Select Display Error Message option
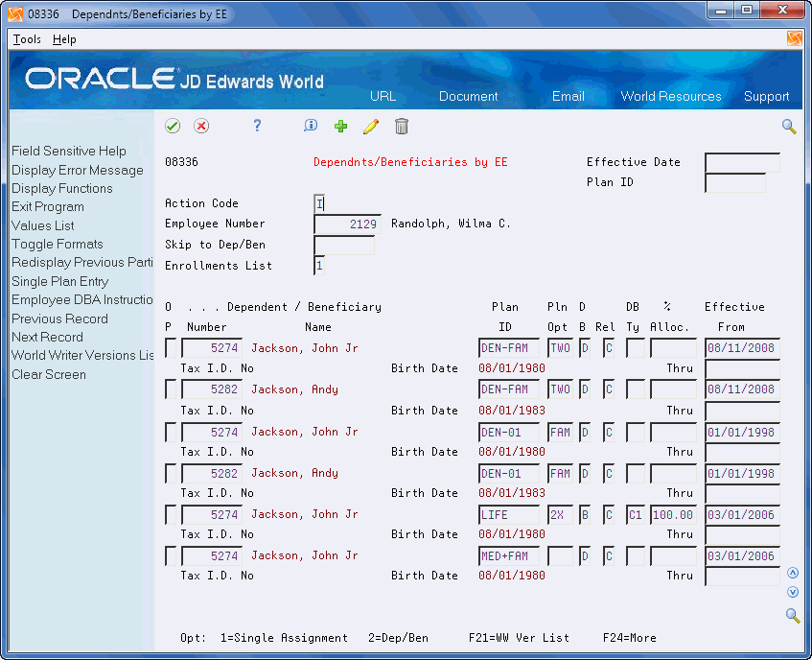This screenshot has width=812, height=660. (77, 170)
